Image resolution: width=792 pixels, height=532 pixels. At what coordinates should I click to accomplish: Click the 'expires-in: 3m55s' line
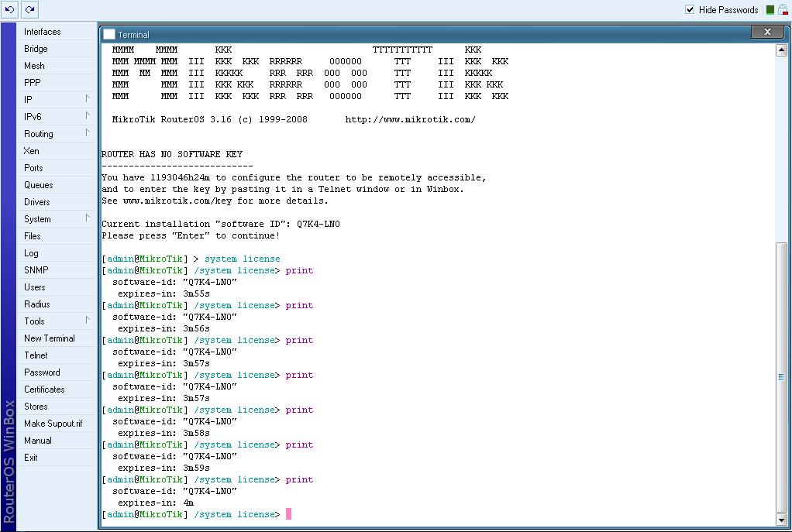pos(164,293)
